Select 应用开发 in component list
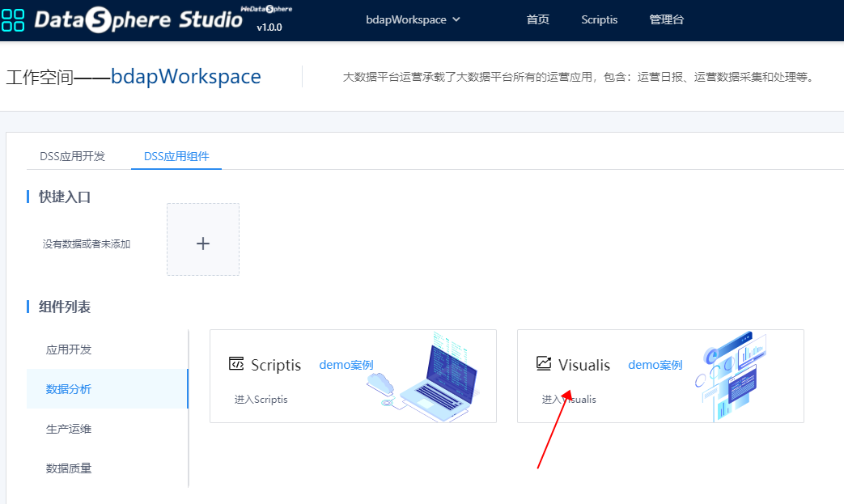Image resolution: width=844 pixels, height=504 pixels. (69, 349)
